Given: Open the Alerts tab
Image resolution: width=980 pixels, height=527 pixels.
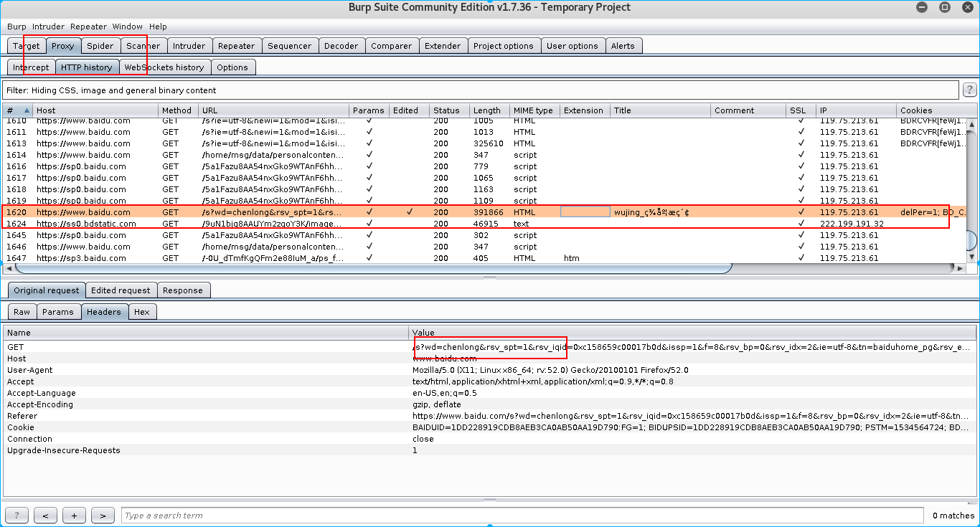Looking at the screenshot, I should [623, 46].
